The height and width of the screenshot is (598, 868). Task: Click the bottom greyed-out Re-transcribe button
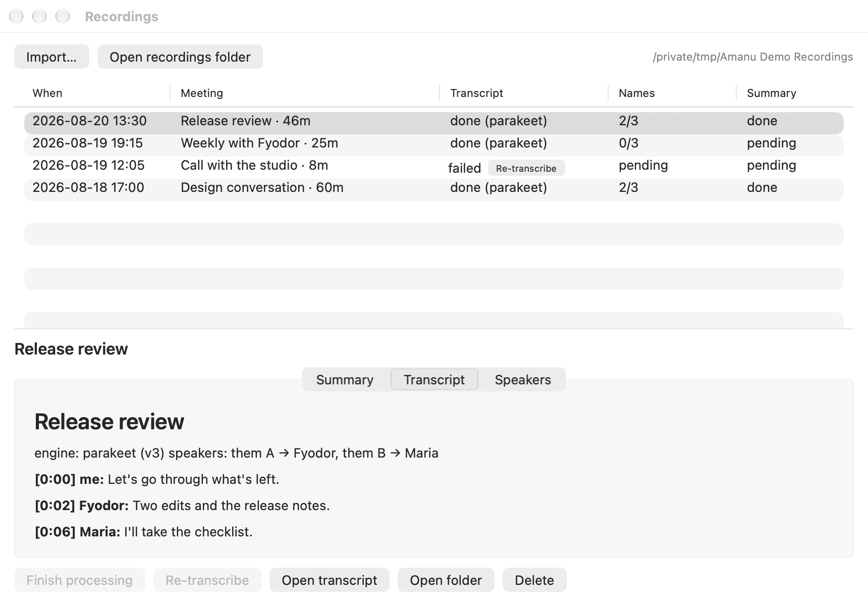click(x=207, y=580)
